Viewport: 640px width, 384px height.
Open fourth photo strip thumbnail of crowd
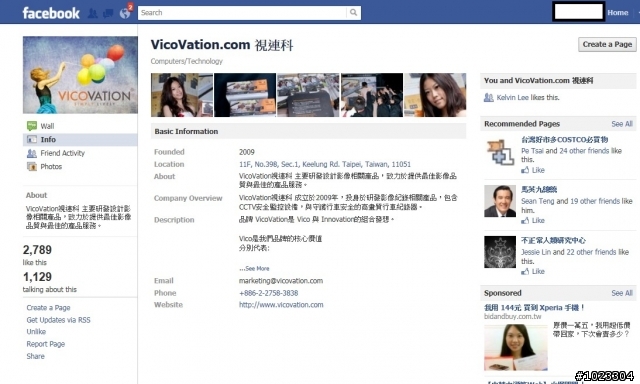click(x=372, y=95)
